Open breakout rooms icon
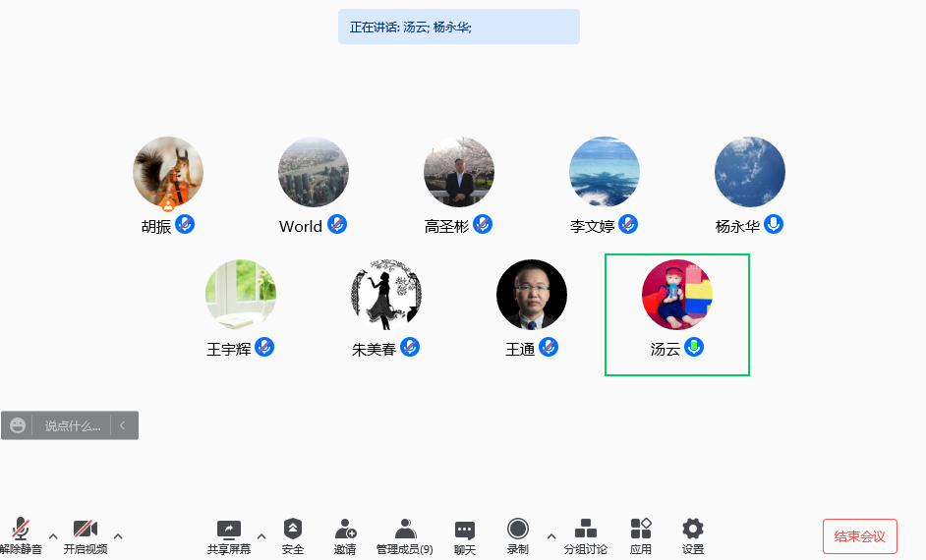Screen dimensions: 926x560 click(x=585, y=529)
